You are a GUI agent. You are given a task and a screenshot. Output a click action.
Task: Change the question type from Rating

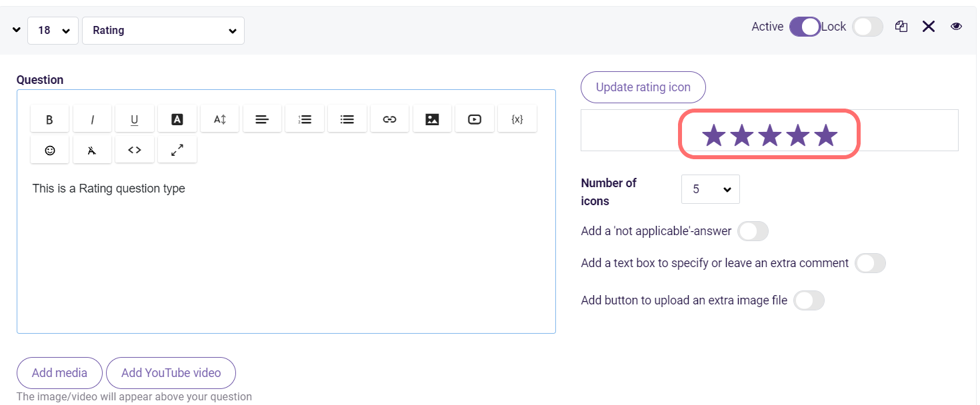tap(163, 30)
